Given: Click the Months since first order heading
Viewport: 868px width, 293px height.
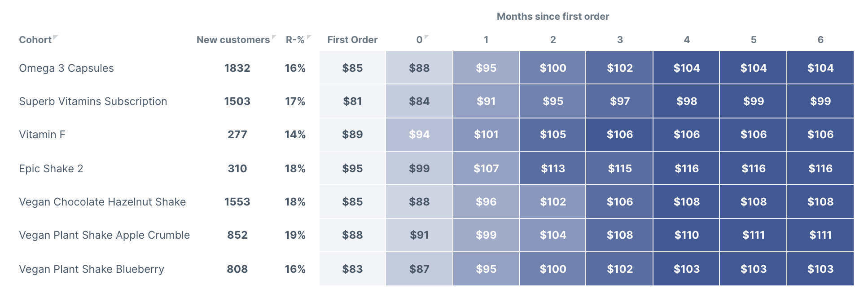Looking at the screenshot, I should [553, 17].
